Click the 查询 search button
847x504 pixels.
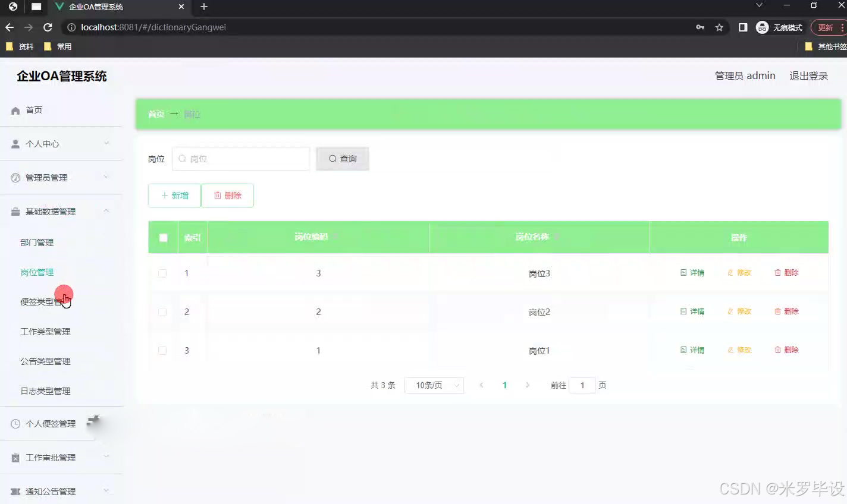pyautogui.click(x=343, y=159)
